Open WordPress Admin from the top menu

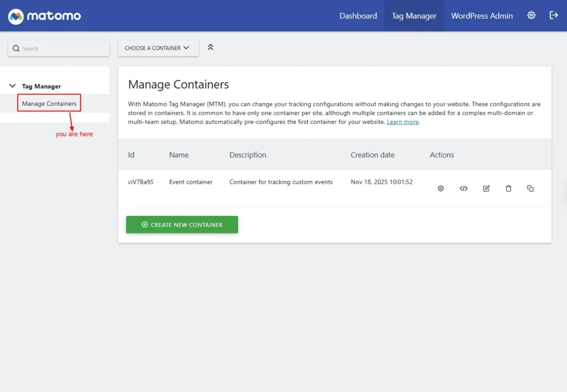click(x=482, y=16)
